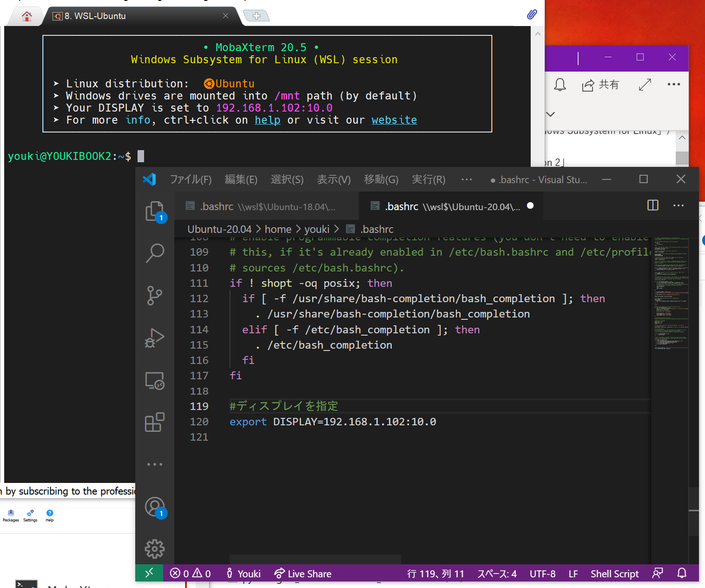Change file encoding UTF-8
705x588 pixels.
click(x=542, y=574)
